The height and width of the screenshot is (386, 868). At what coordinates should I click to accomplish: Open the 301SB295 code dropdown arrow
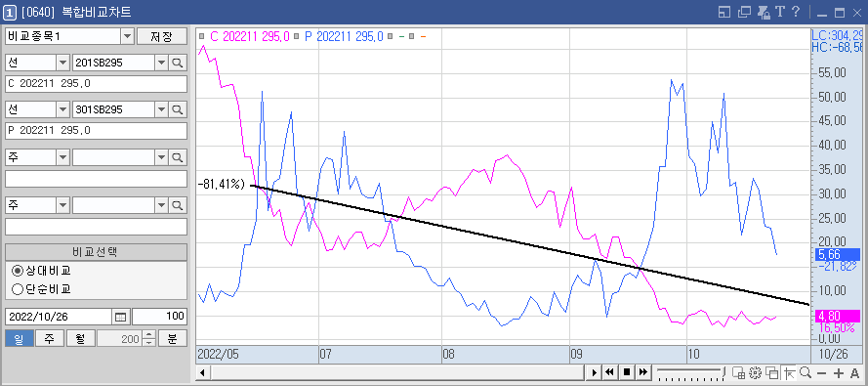pos(161,109)
